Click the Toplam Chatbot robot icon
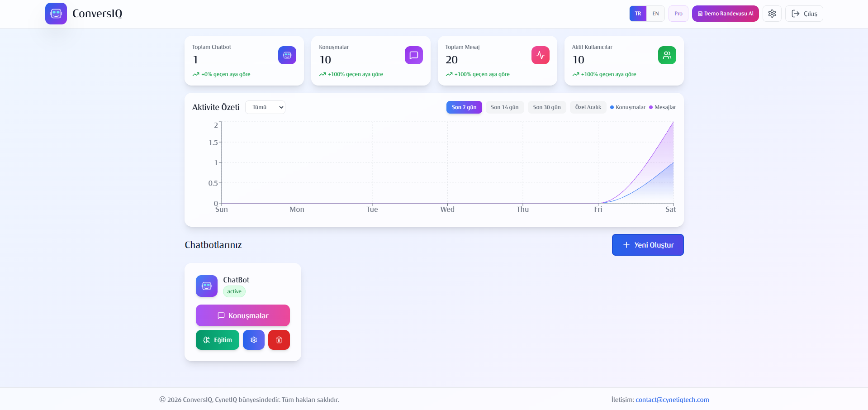Screen dimensions: 868x410 click(x=287, y=55)
